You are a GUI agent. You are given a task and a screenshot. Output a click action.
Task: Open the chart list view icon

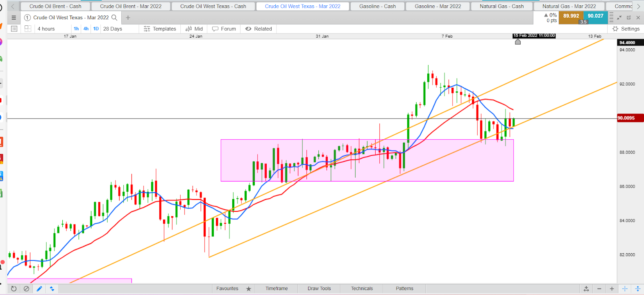14,29
